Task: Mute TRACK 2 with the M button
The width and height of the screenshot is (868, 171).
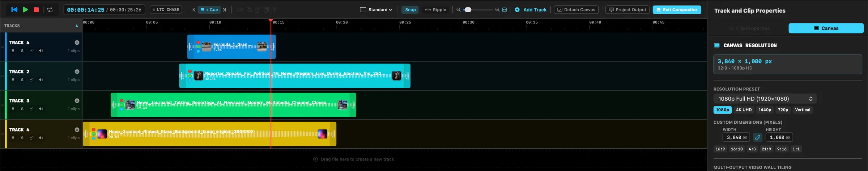Action: pos(13,80)
